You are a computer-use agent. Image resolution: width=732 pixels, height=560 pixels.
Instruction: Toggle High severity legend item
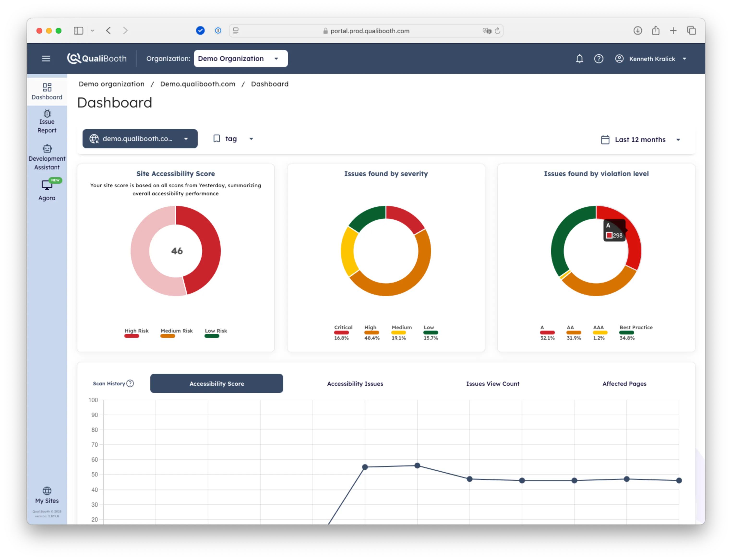pyautogui.click(x=372, y=333)
